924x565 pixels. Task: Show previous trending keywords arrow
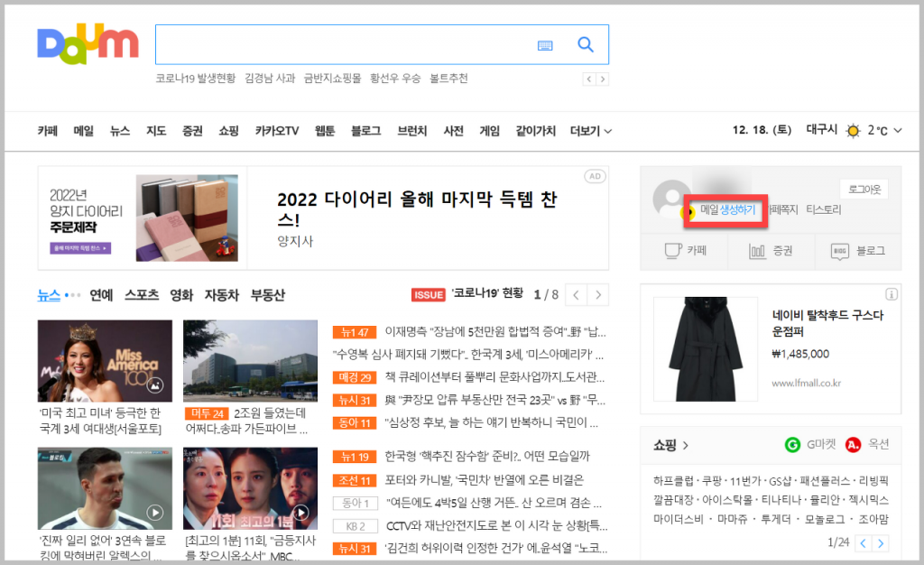click(x=588, y=79)
